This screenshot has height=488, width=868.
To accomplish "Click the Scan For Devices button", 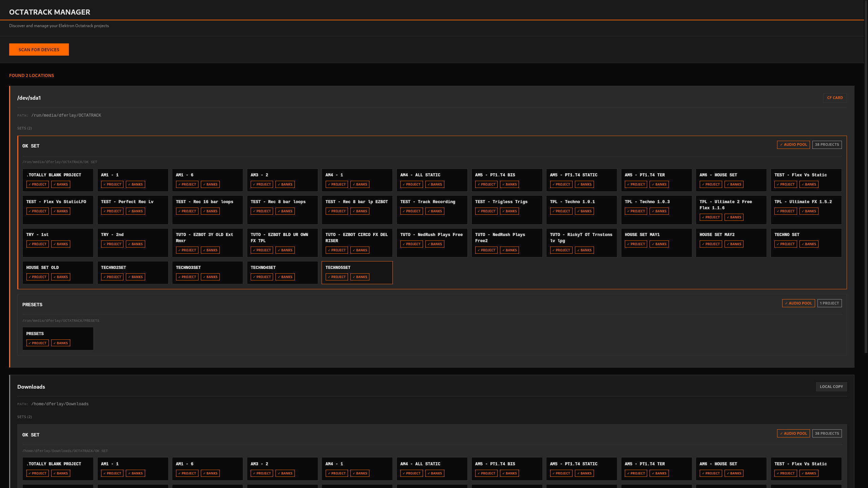I will click(x=39, y=50).
